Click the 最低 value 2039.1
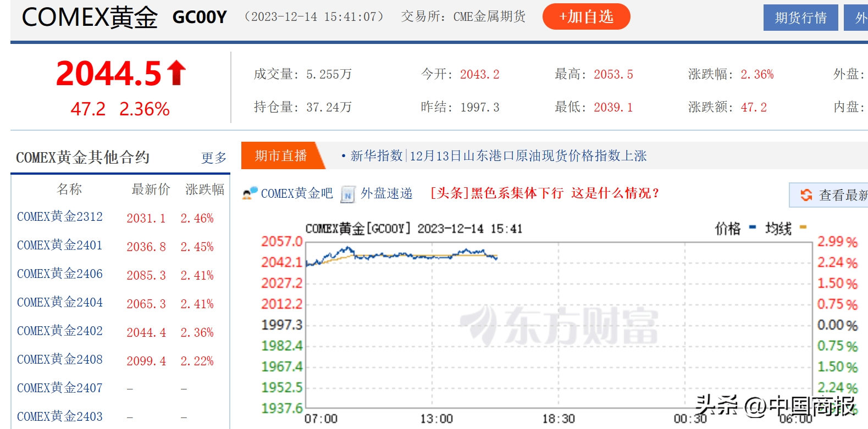The image size is (868, 429). [x=613, y=108]
